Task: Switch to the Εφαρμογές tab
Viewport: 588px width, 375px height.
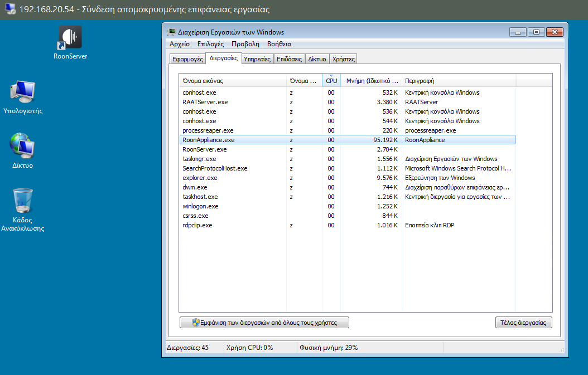Action: pyautogui.click(x=187, y=59)
